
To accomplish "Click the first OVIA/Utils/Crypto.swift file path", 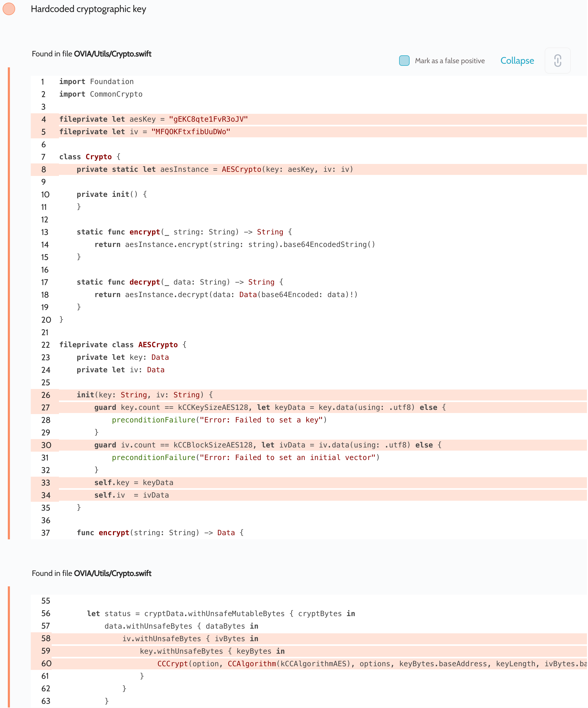I will tap(112, 54).
